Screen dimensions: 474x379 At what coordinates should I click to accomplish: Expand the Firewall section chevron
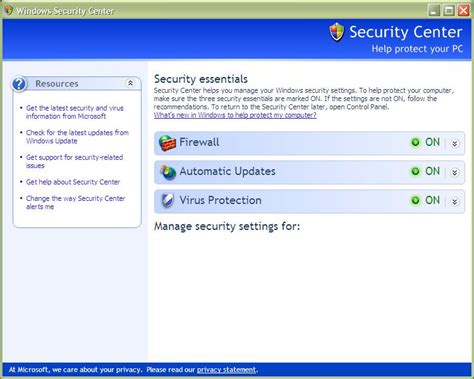tap(454, 144)
